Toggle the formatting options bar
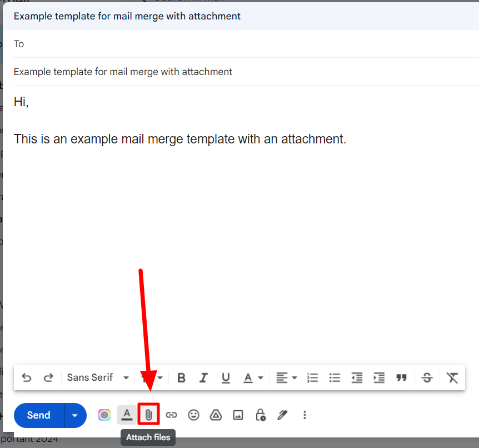This screenshot has height=448, width=479. (x=127, y=415)
